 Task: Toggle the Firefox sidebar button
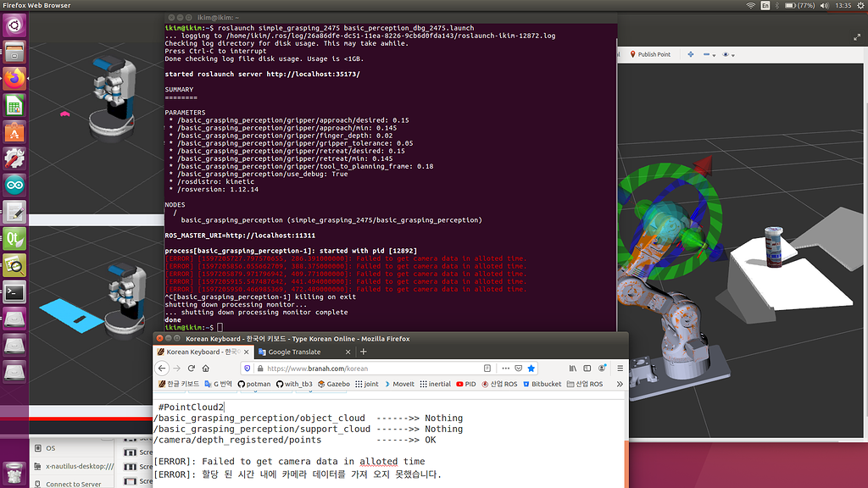587,369
